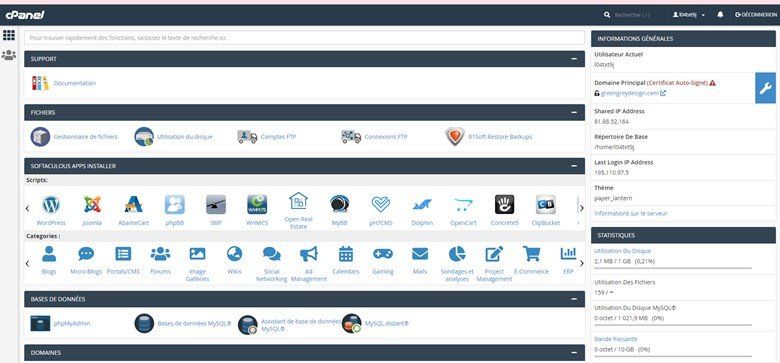
Task: Choose the phpBB script icon
Action: (175, 204)
